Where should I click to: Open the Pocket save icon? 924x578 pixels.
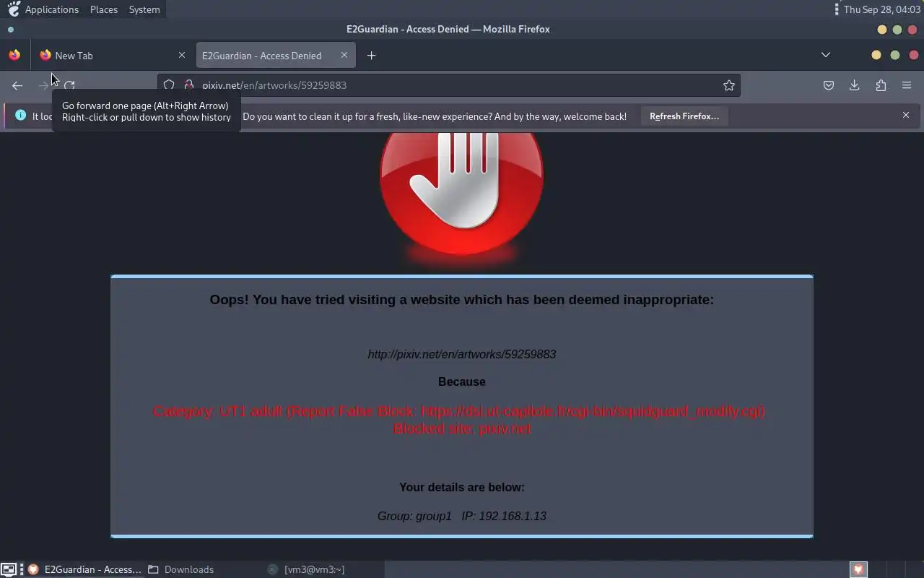point(829,85)
